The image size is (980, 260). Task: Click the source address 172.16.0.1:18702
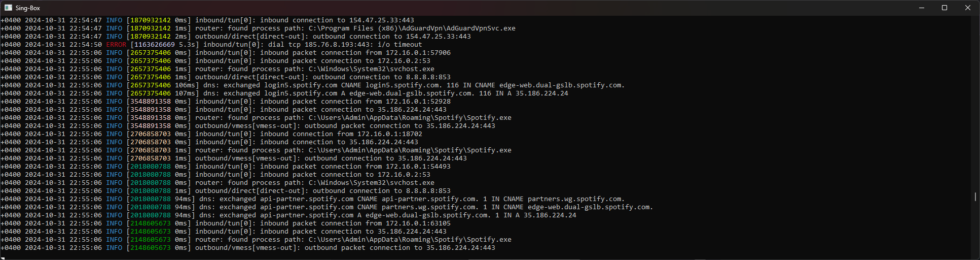pyautogui.click(x=389, y=134)
